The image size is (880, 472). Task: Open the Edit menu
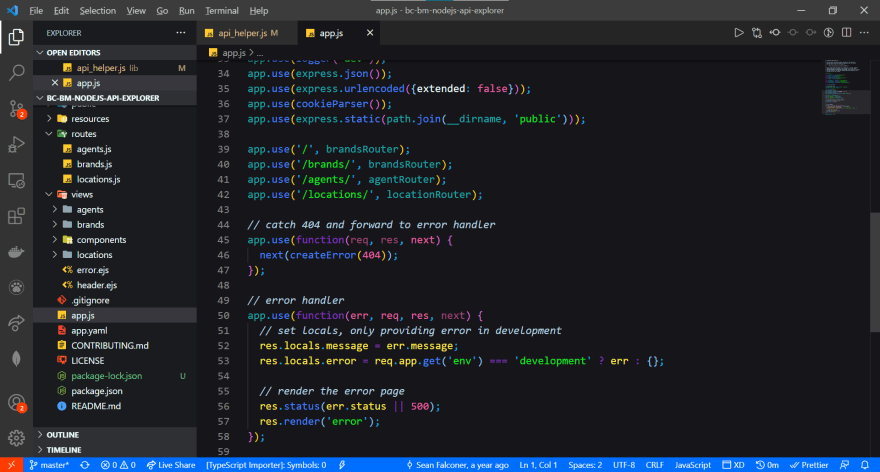pyautogui.click(x=61, y=10)
